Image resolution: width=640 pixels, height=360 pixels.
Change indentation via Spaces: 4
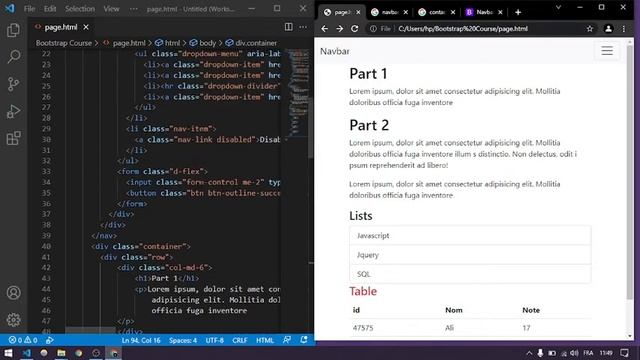pos(183,340)
